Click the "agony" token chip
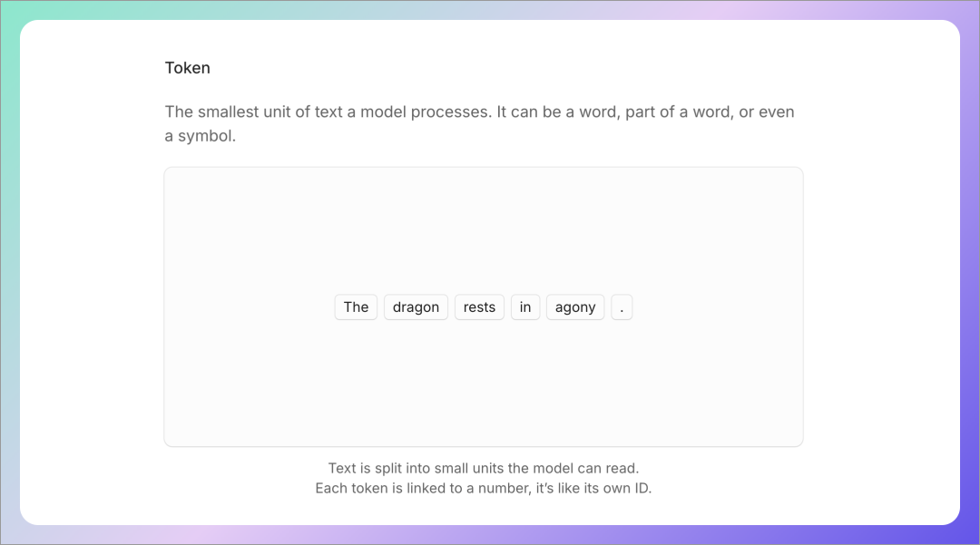 coord(575,307)
